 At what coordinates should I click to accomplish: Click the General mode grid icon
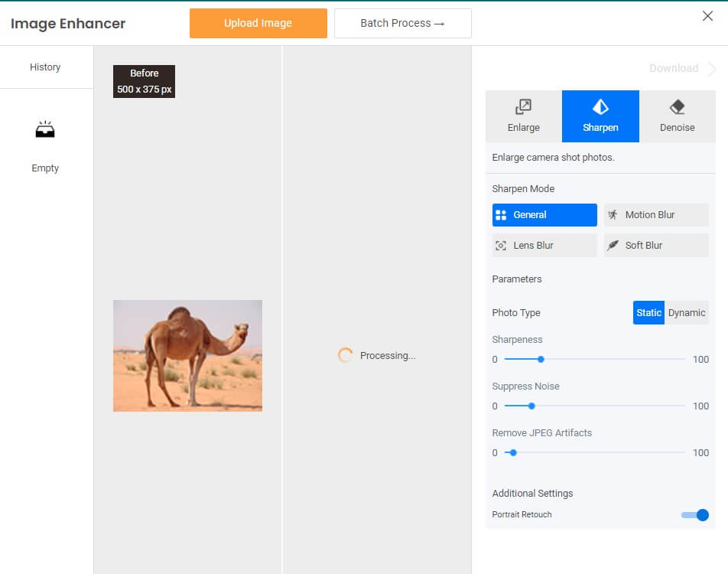501,215
